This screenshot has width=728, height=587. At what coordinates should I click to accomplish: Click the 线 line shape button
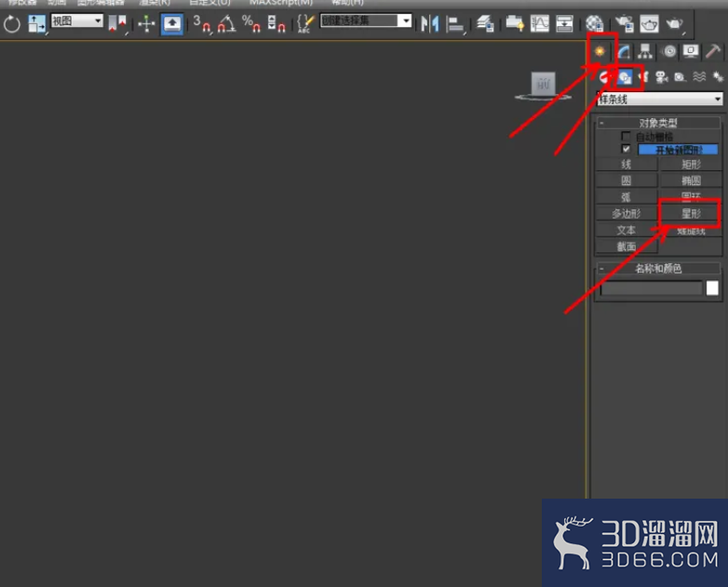pos(627,165)
